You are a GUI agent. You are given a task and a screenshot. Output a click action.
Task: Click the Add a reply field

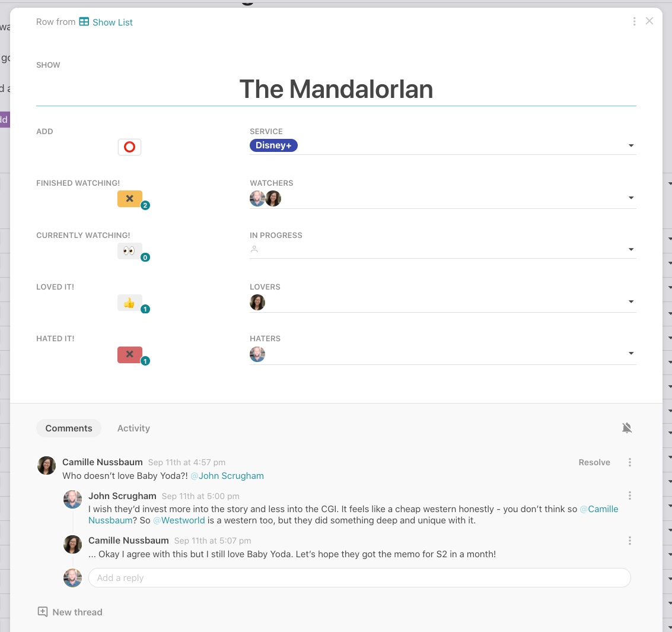(359, 578)
